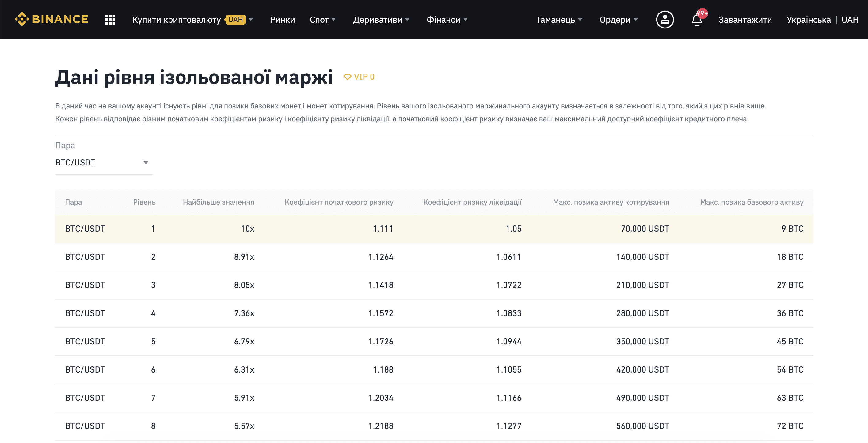Select the 5.91x leverage cell
The width and height of the screenshot is (868, 443).
pyautogui.click(x=244, y=398)
